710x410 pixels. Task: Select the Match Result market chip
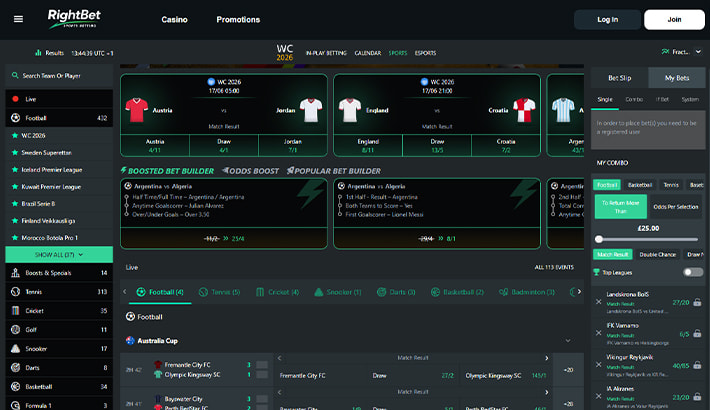pyautogui.click(x=613, y=255)
